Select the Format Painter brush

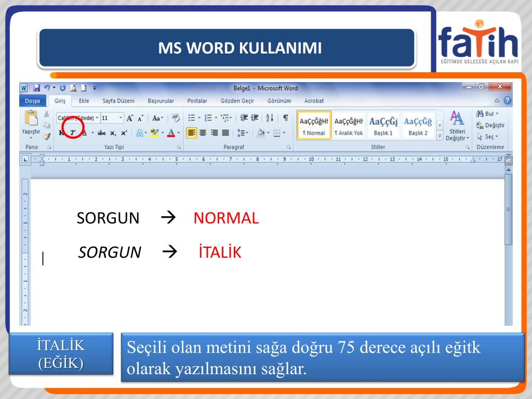[46, 137]
